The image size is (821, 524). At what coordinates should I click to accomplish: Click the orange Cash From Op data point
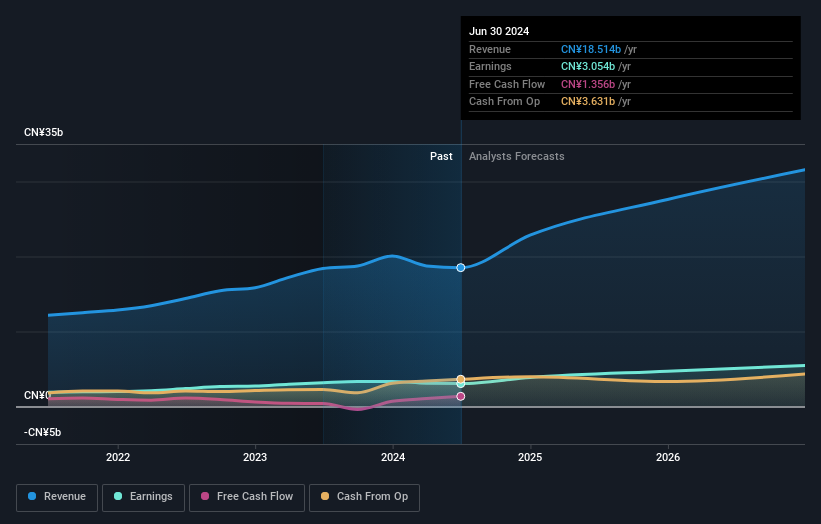tap(461, 379)
